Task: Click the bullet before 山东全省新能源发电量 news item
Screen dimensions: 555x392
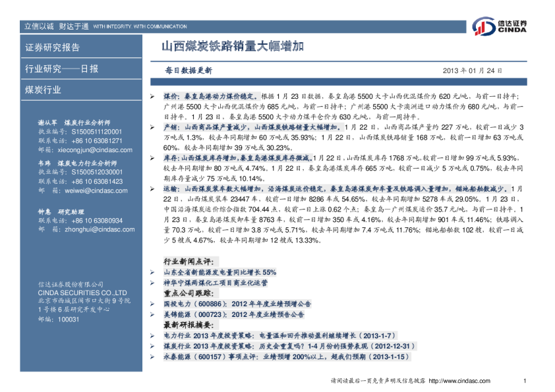Action: click(x=153, y=272)
